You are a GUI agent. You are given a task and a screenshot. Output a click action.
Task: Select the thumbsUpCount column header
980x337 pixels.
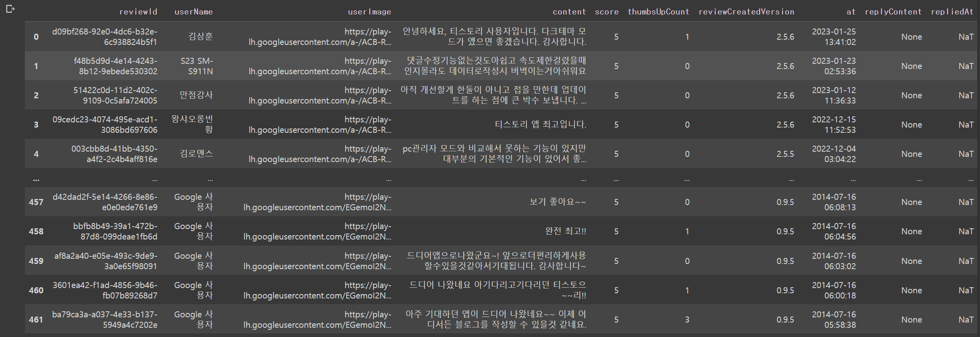[658, 12]
